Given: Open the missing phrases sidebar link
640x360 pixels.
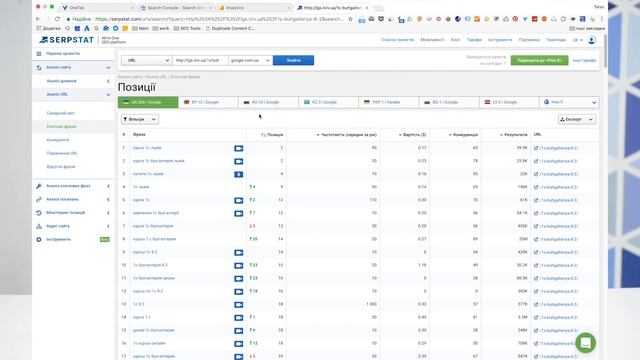Looking at the screenshot, I should (x=61, y=167).
